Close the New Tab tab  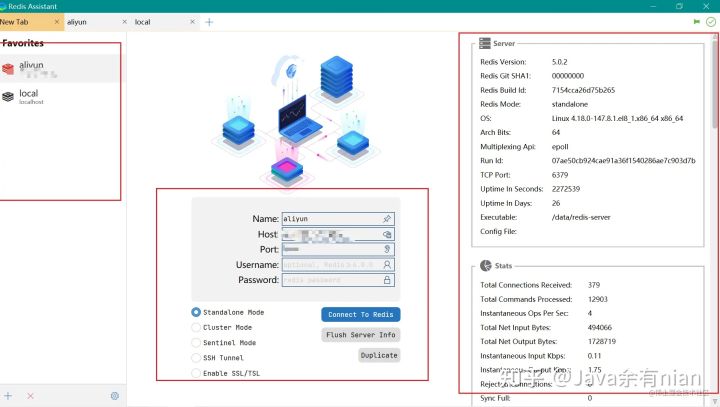57,22
